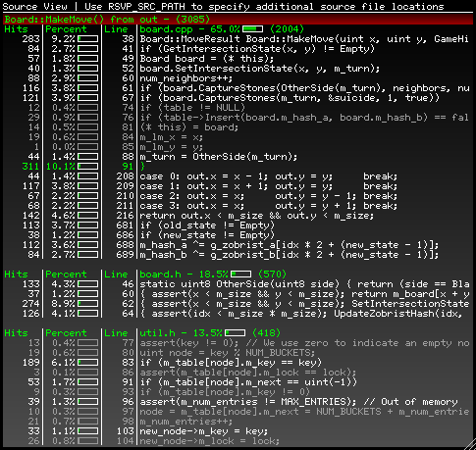Viewport: 476px width, 450px height.
Task: Select line 686 'if (new_state != Empty)'
Action: point(207,235)
